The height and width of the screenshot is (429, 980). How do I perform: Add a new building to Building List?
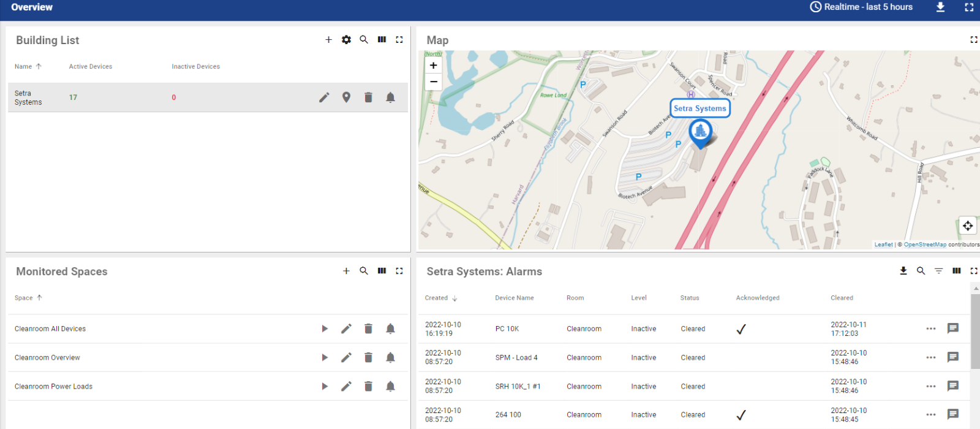click(328, 40)
